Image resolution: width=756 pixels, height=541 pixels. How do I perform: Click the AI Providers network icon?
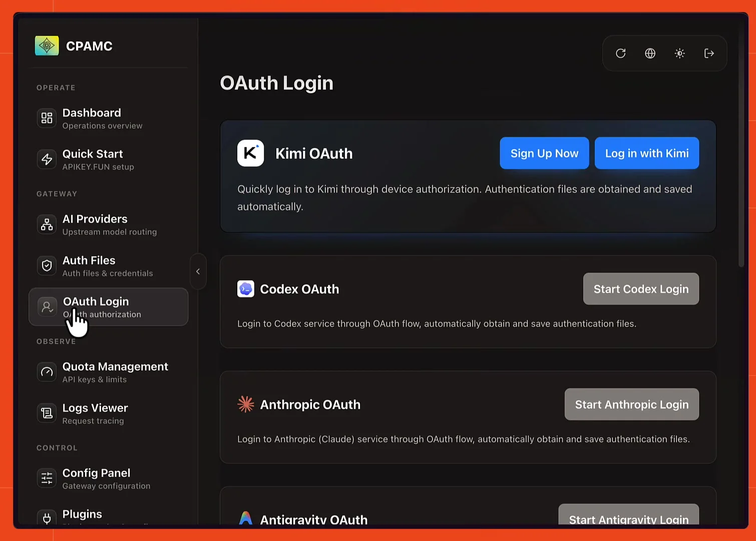47,224
